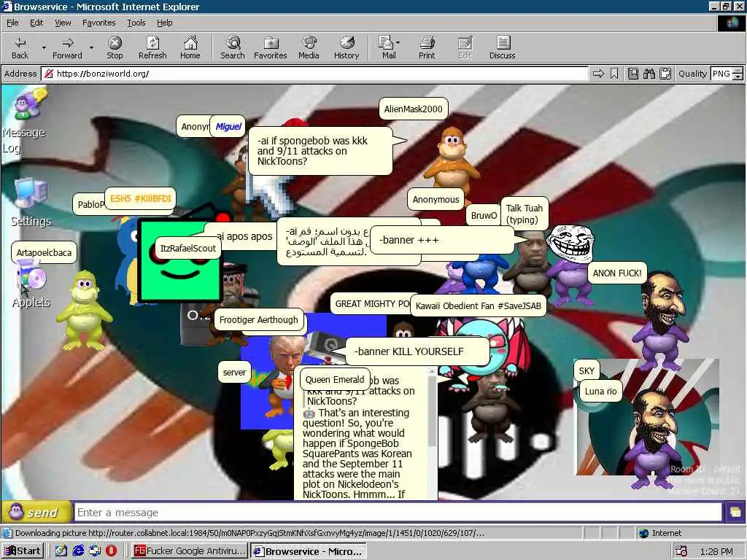Open the Quality PNG dropdown
The height and width of the screenshot is (560, 747).
coord(738,74)
